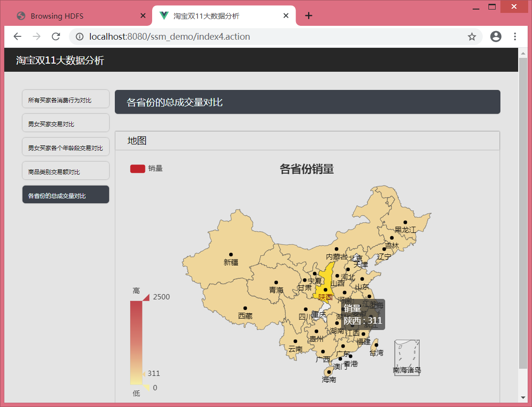Select 各省份的总成交量对比 sidebar item
Viewport: 532px width, 407px height.
point(66,195)
